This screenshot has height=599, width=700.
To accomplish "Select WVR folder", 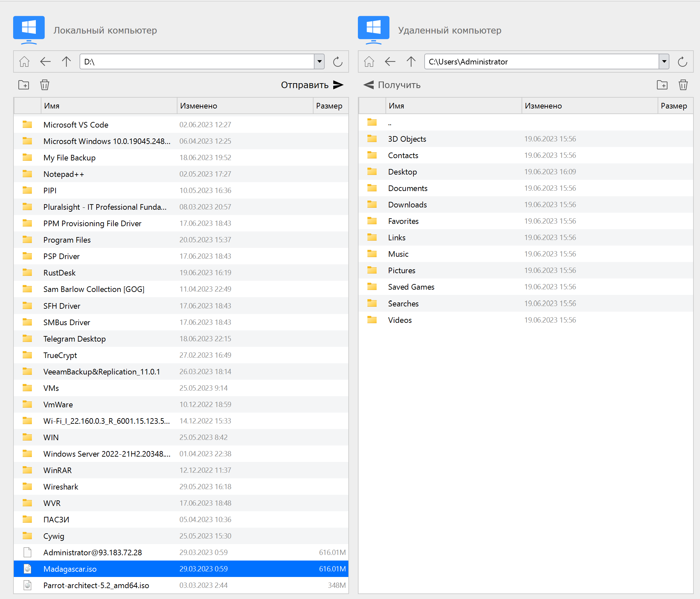I will pos(181,503).
